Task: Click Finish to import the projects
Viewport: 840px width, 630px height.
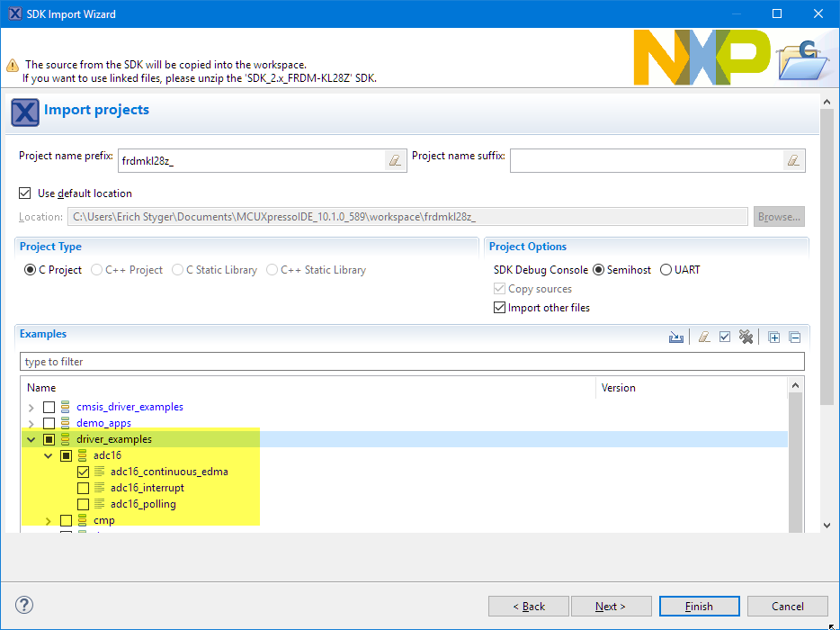Action: pos(699,606)
